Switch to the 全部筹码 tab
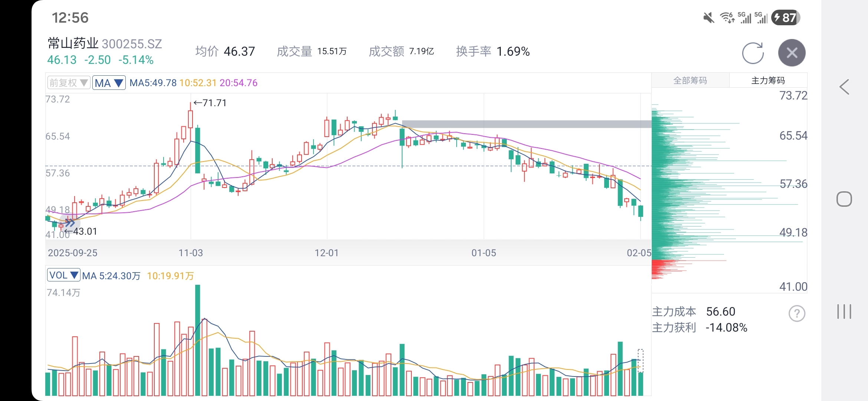868x401 pixels. point(690,81)
